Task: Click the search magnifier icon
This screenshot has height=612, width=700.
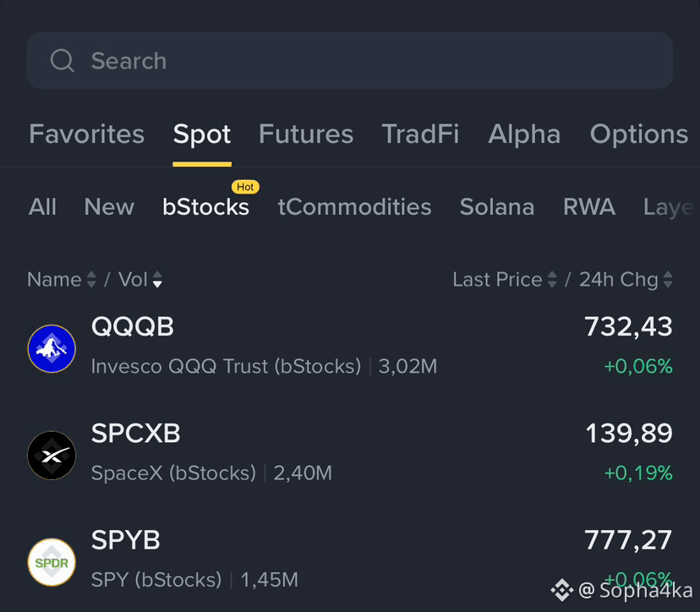Action: point(62,60)
